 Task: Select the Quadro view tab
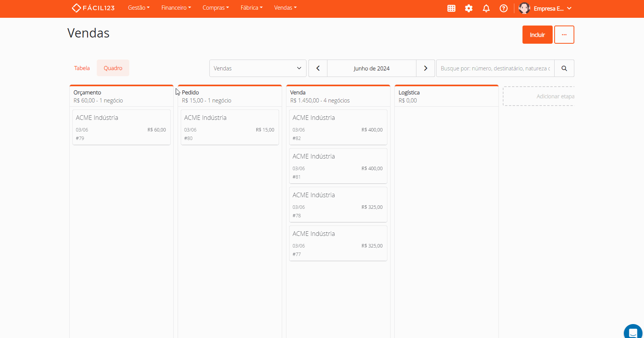click(113, 68)
